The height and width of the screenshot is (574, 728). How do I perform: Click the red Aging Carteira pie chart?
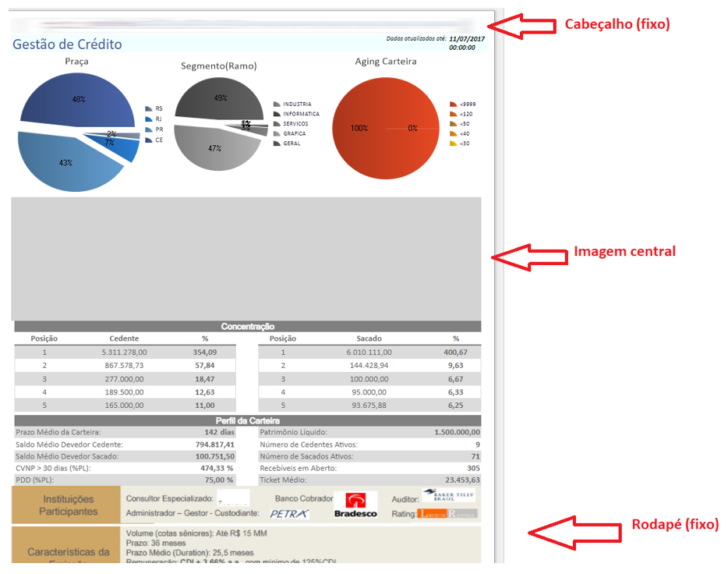pos(386,129)
